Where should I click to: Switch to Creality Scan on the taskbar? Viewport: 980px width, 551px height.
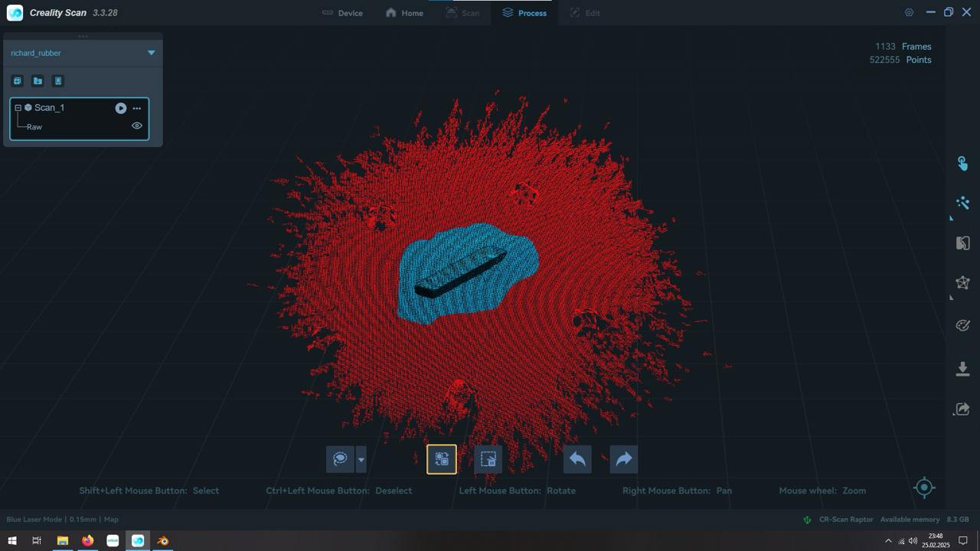(138, 541)
